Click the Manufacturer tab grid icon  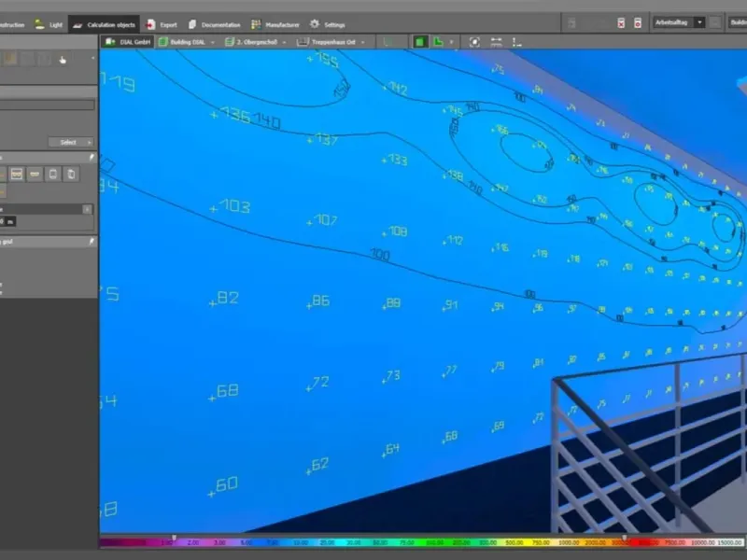click(x=256, y=24)
